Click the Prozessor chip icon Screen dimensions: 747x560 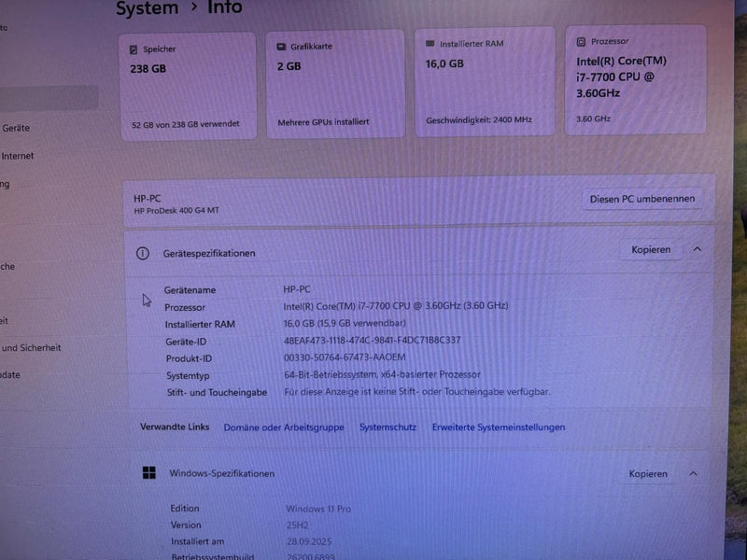(581, 42)
